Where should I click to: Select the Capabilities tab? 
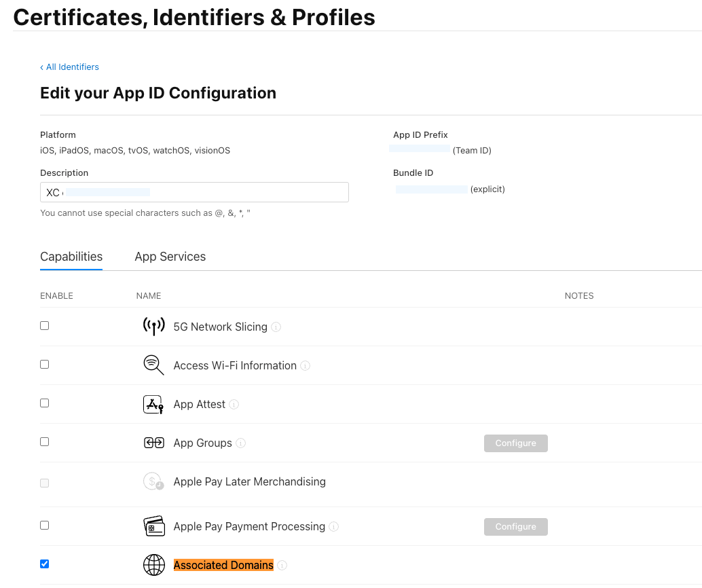click(x=71, y=257)
